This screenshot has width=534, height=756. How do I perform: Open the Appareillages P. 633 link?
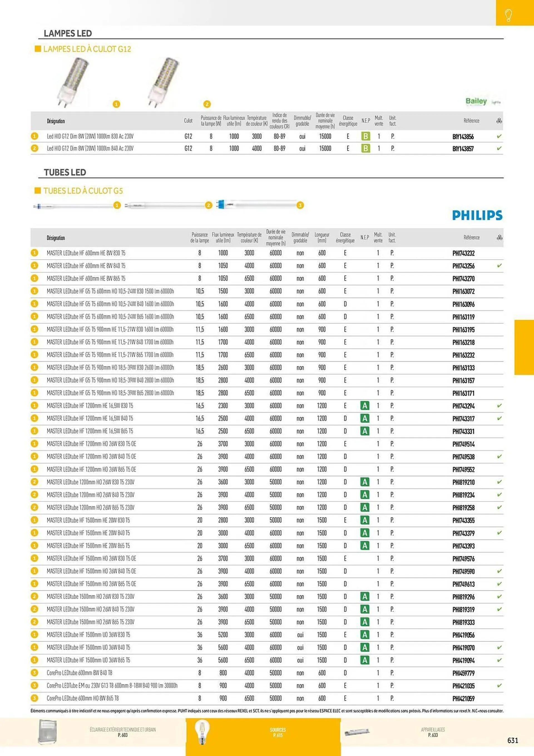tap(433, 732)
